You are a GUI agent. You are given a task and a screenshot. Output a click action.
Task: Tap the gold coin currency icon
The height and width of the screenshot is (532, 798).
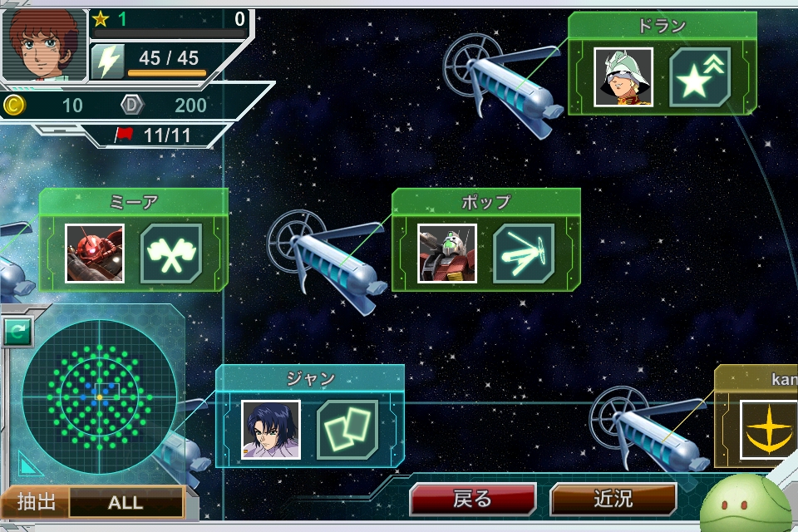click(x=14, y=106)
